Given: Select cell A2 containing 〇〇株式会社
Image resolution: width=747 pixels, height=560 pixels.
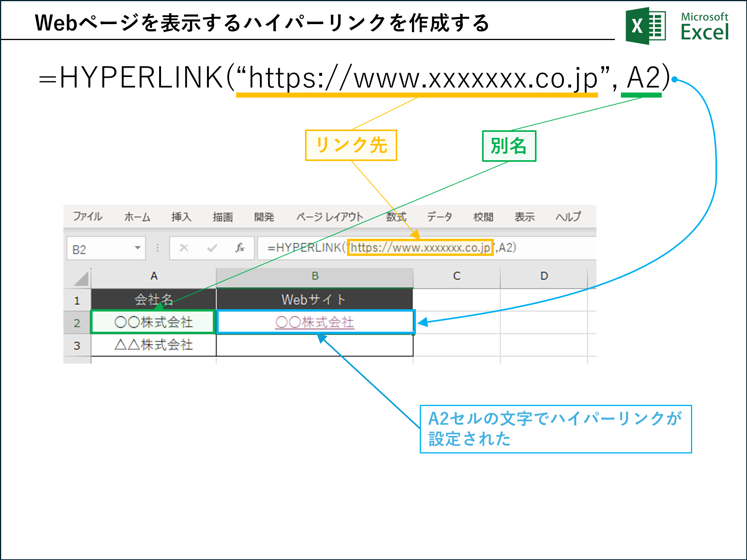Looking at the screenshot, I should (154, 322).
